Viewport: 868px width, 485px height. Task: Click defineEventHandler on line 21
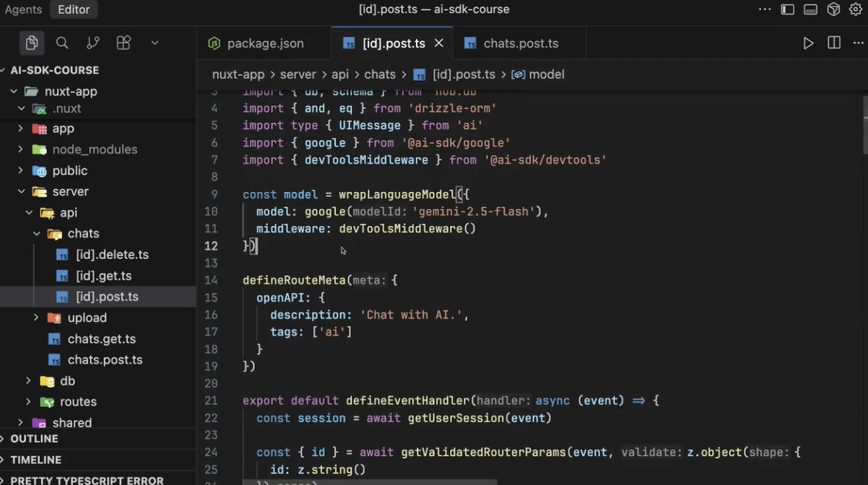click(x=407, y=401)
